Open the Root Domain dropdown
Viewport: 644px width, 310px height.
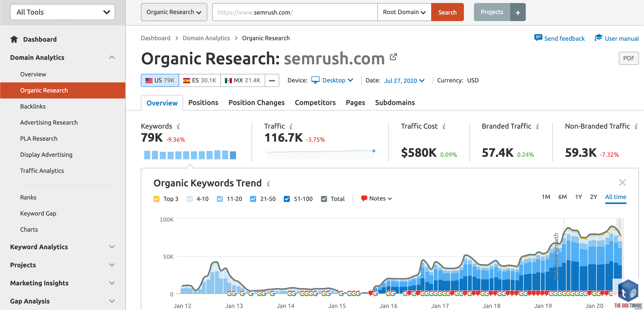(x=404, y=12)
